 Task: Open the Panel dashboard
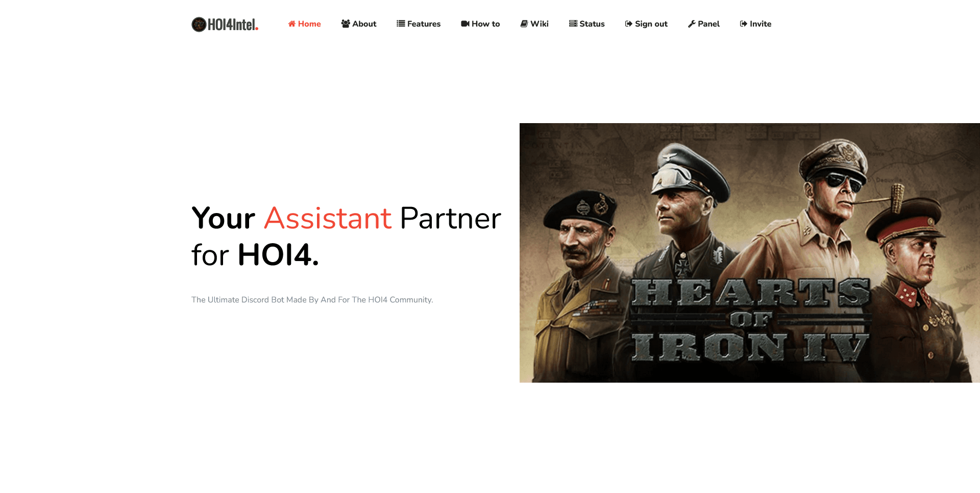point(708,24)
